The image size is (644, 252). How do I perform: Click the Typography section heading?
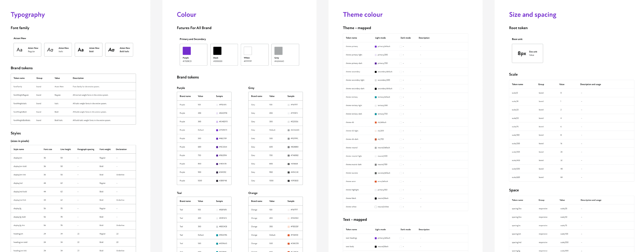[x=28, y=15]
